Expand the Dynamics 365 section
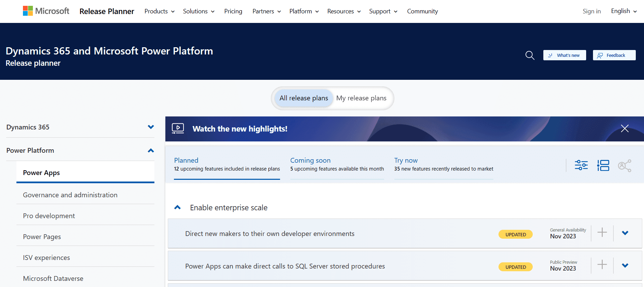 [x=151, y=127]
